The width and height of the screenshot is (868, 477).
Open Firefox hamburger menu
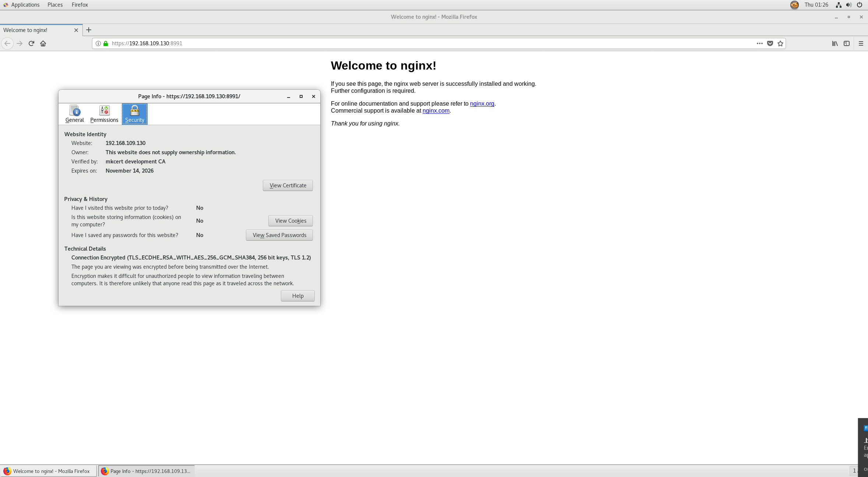point(861,43)
